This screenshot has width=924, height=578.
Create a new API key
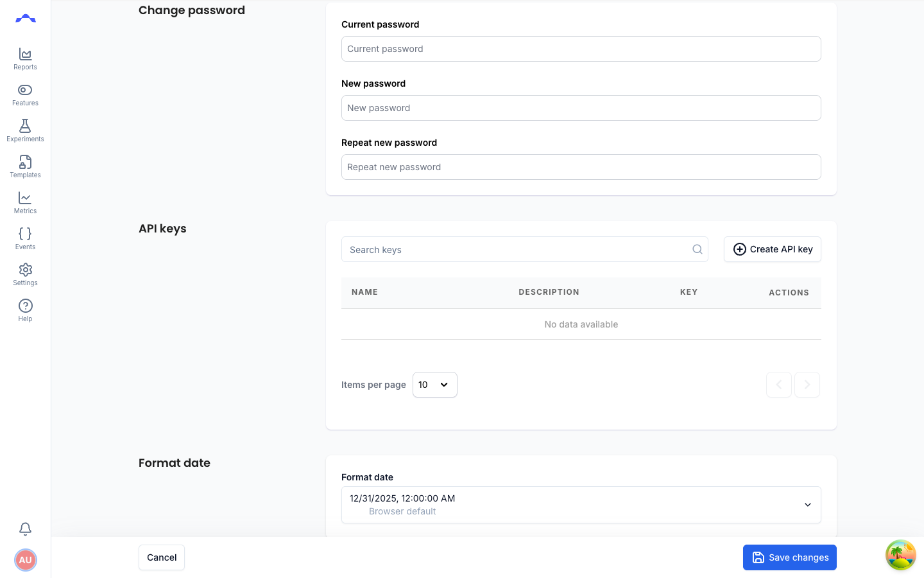[x=773, y=249]
